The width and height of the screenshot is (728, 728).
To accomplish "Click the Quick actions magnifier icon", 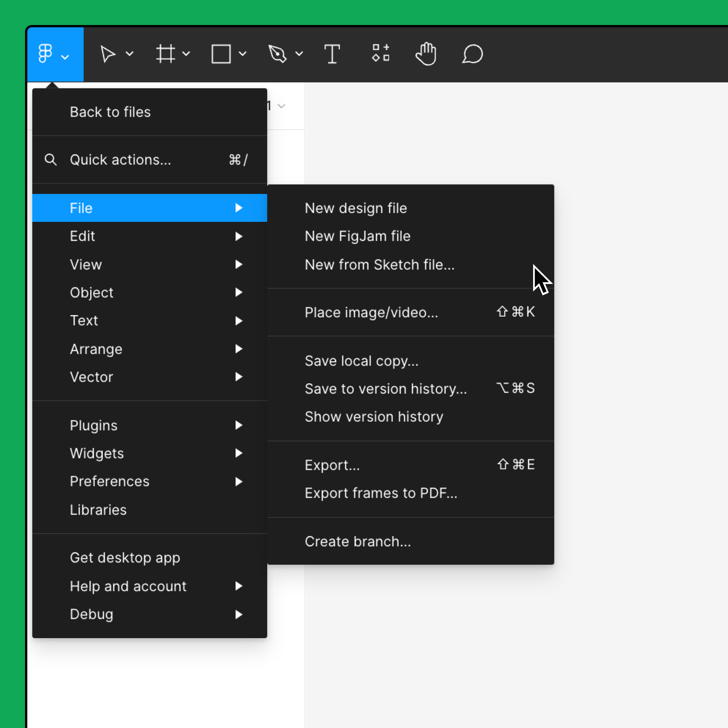I will 51,160.
